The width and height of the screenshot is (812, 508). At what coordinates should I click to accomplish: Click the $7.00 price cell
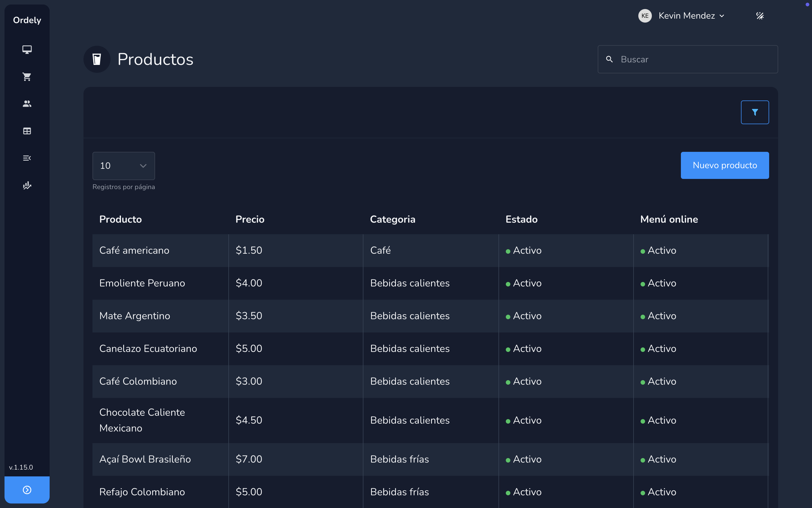pos(249,459)
